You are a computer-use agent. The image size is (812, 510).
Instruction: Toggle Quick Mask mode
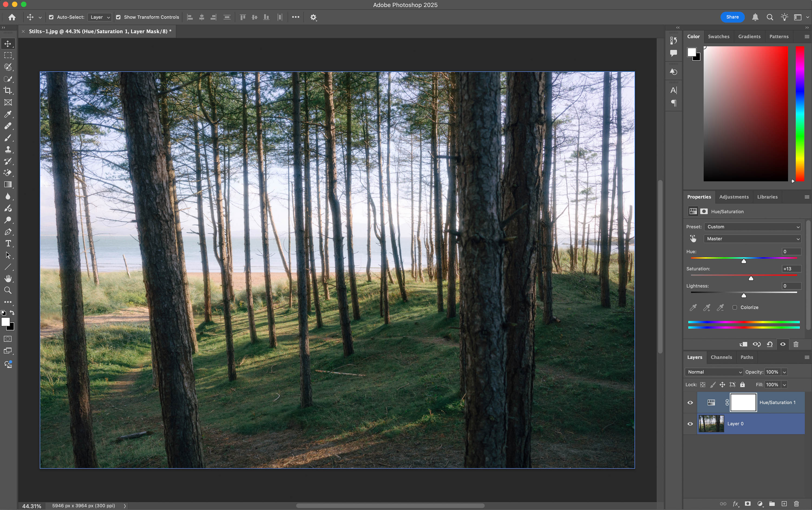coord(8,339)
